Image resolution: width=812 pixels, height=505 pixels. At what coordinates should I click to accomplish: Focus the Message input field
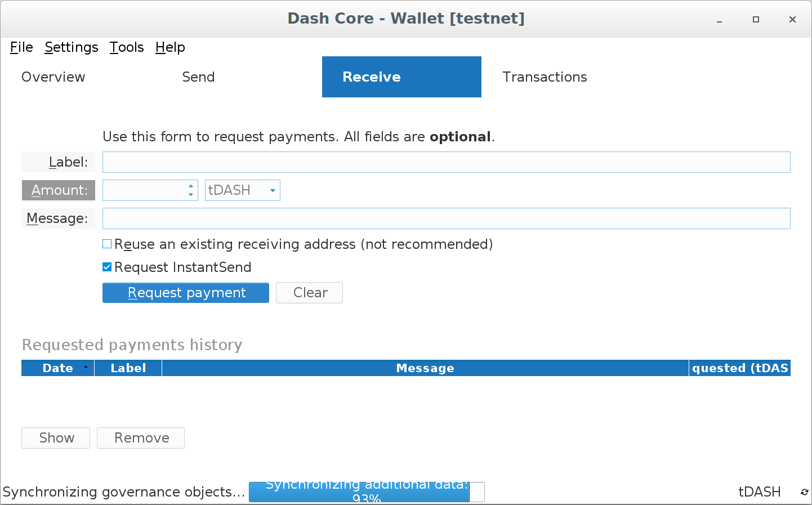pos(447,218)
